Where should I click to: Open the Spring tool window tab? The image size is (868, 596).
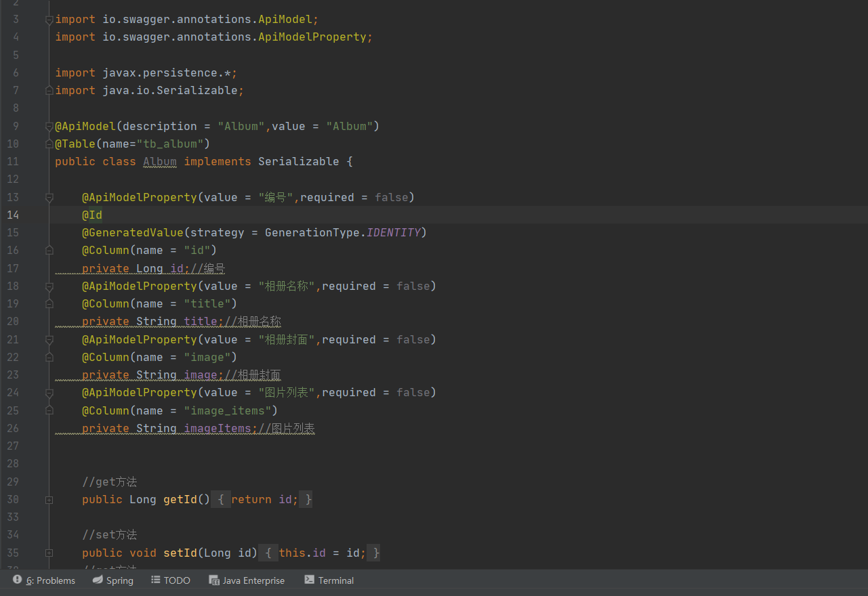(113, 580)
